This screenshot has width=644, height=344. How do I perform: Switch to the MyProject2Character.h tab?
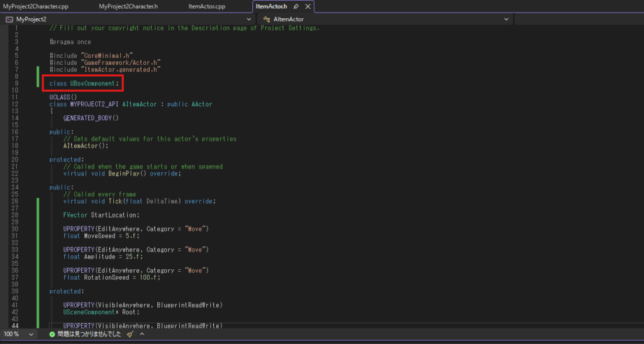click(128, 6)
